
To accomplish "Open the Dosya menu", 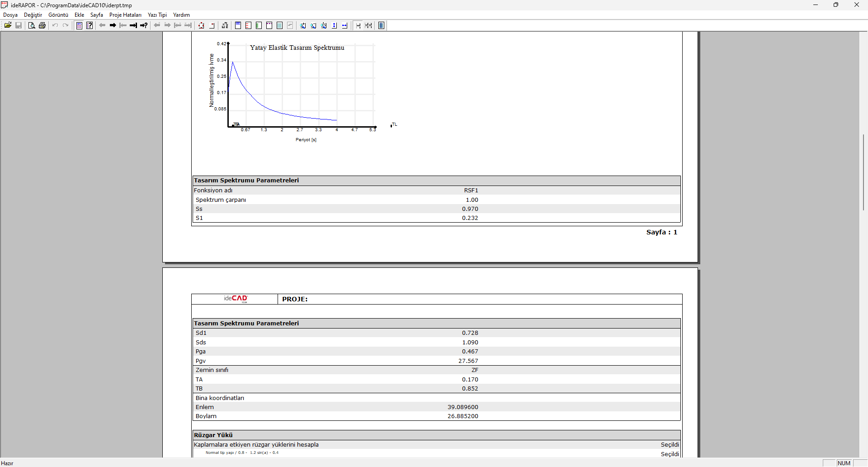I will (x=10, y=15).
